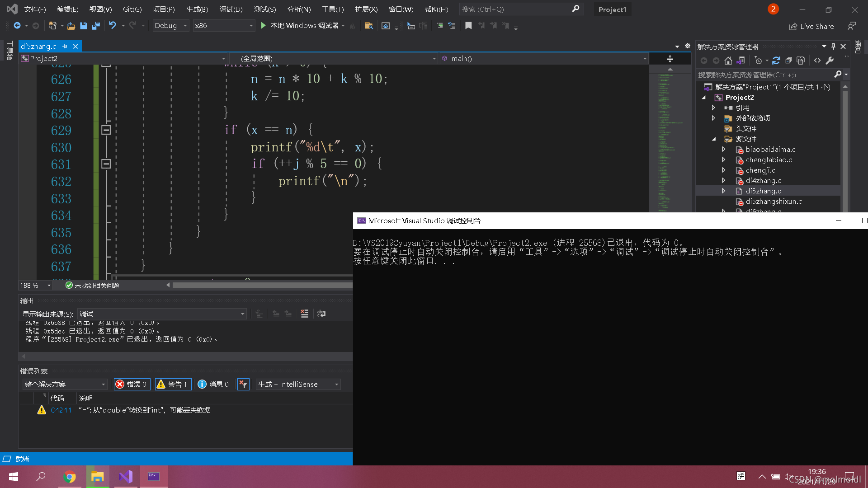This screenshot has height=488, width=868.
Task: Click the Live Share button
Action: (x=811, y=26)
